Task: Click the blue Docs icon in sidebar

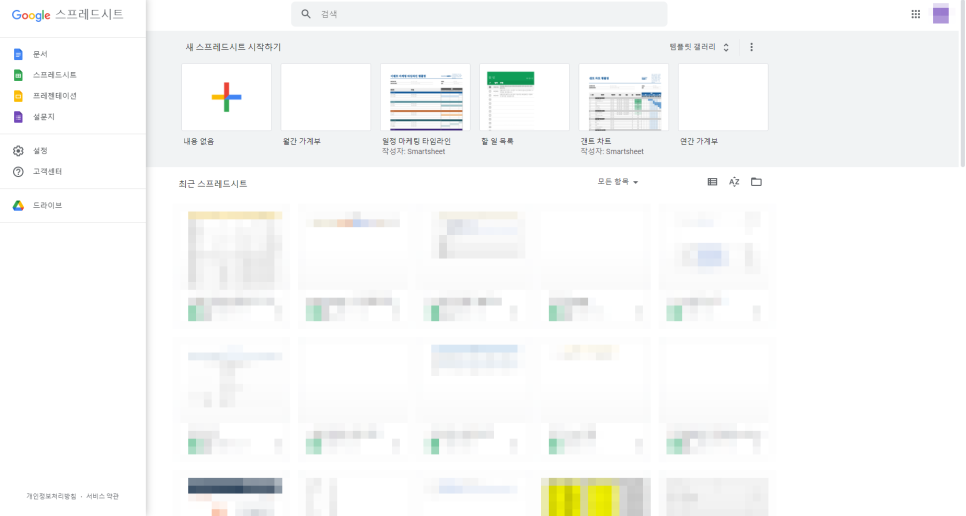Action: click(18, 54)
